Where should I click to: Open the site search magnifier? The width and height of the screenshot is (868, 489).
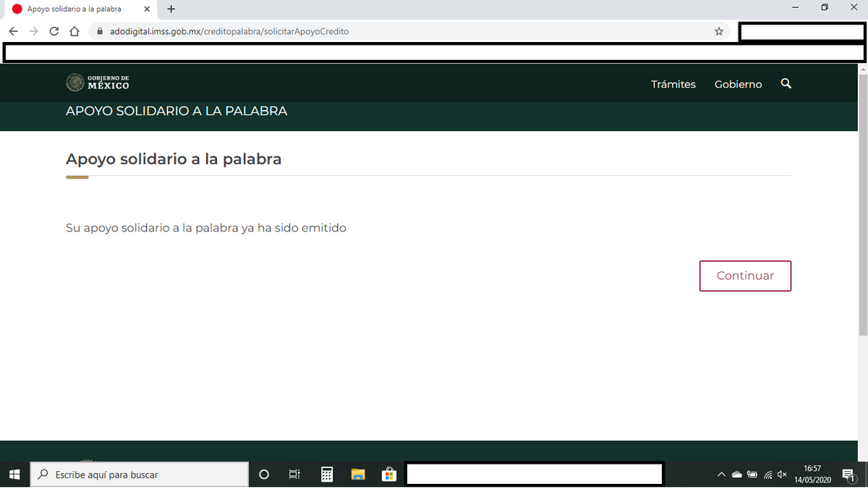786,84
